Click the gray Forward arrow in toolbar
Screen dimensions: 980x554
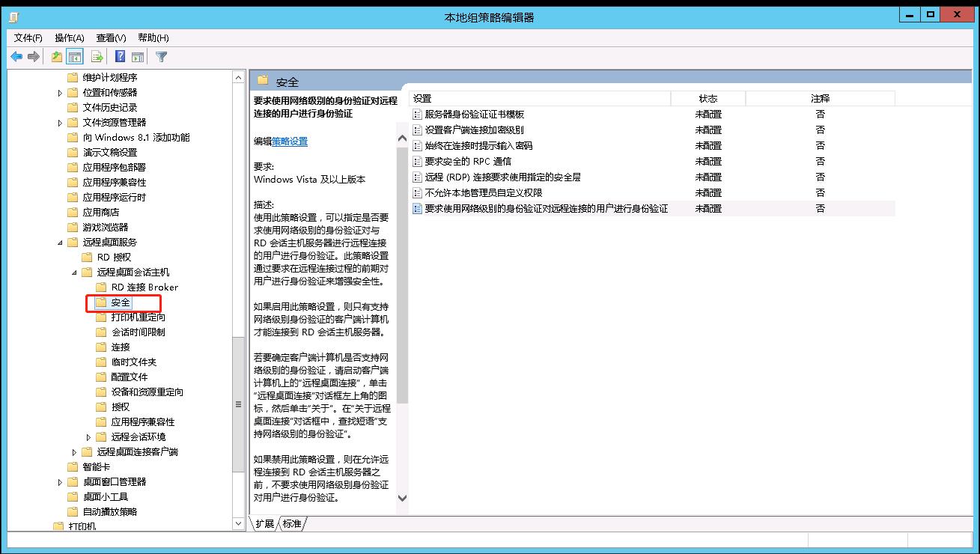(34, 57)
